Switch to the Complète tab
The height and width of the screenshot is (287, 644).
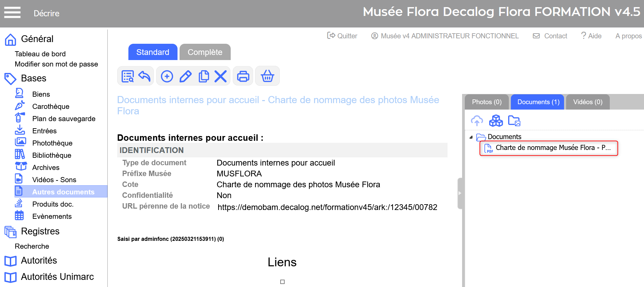205,52
